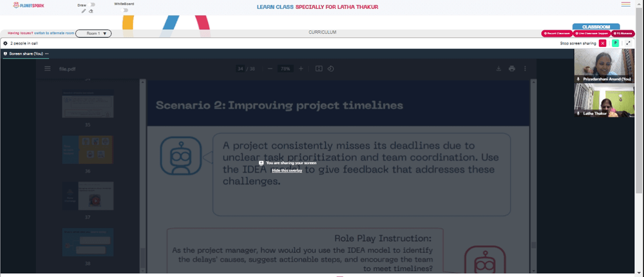
Task: Select the eraser tool
Action: pos(91,11)
